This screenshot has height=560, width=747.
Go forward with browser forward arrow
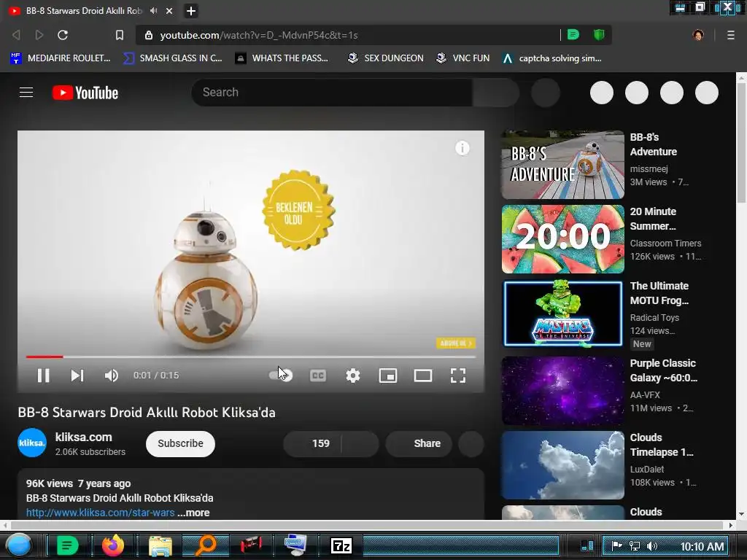point(39,35)
